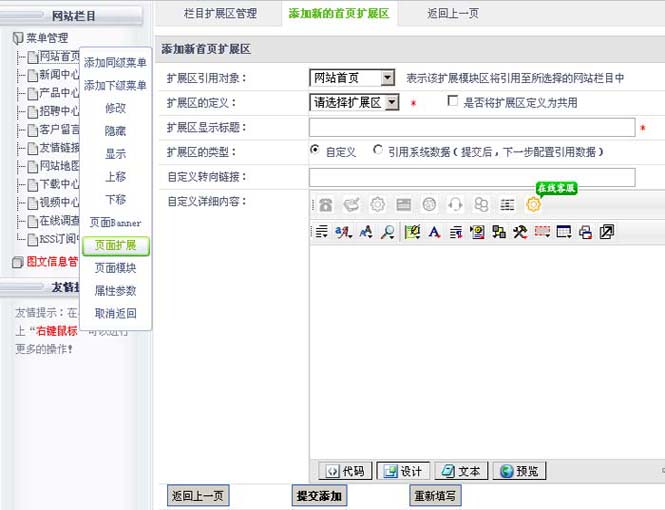Click the telephone icon in the editor toolbar
This screenshot has width=665, height=510.
325,205
